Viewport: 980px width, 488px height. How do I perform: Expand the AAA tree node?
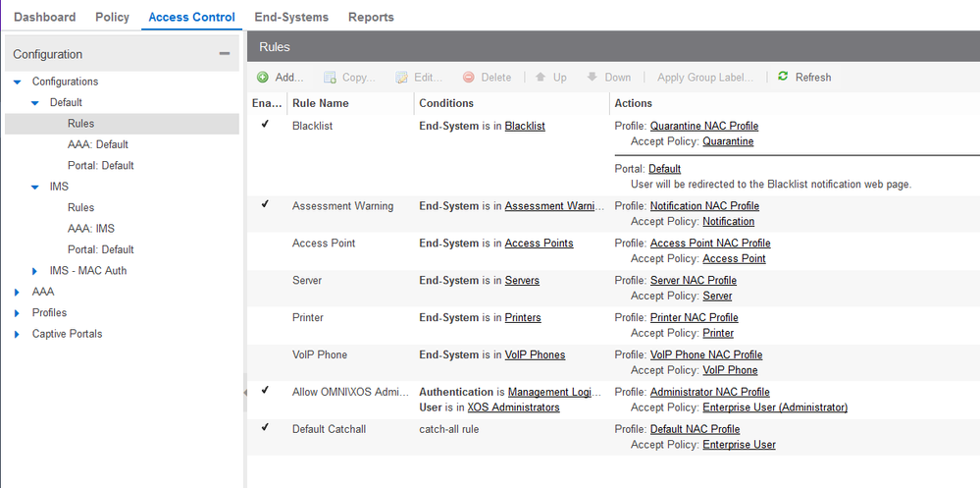point(17,292)
